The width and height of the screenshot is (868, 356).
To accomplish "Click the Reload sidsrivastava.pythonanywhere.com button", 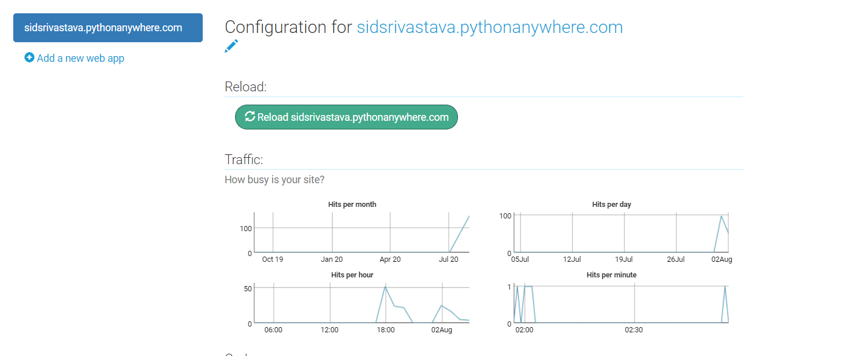I will tap(347, 117).
